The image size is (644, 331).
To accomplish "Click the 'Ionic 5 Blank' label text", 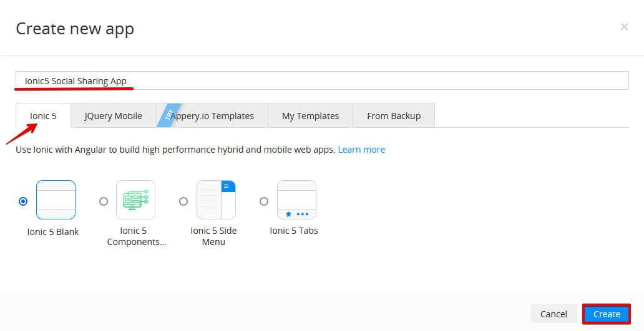I will [x=53, y=232].
